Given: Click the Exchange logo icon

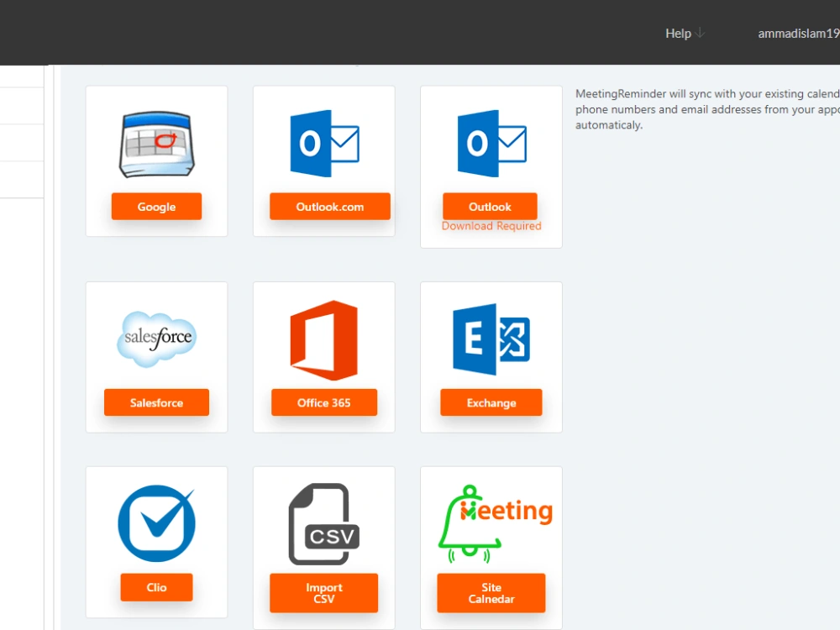Looking at the screenshot, I should [x=491, y=339].
